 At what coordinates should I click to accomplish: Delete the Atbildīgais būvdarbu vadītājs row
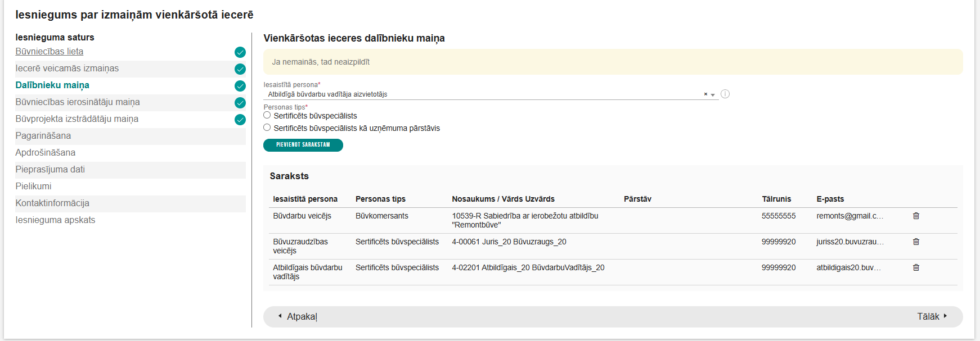click(916, 267)
